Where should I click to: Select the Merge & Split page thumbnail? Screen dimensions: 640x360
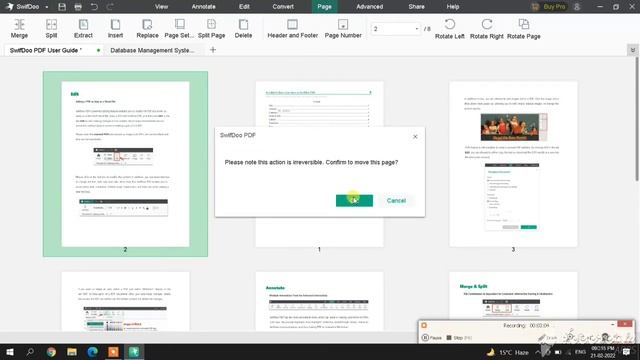513,296
